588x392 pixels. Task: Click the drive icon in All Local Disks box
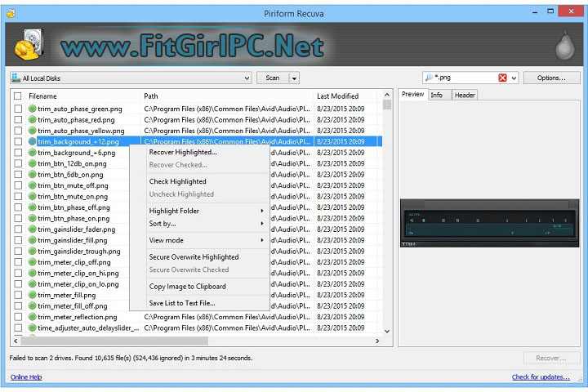point(16,78)
